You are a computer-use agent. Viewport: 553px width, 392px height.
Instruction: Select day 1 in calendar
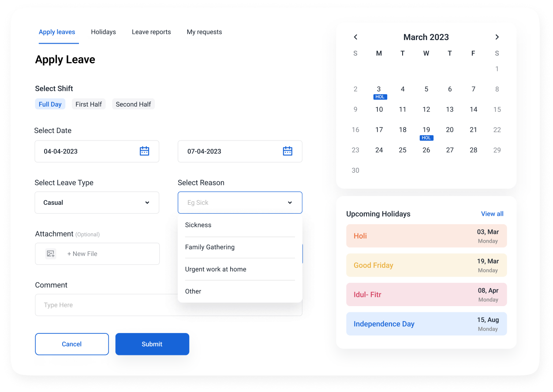tap(497, 69)
